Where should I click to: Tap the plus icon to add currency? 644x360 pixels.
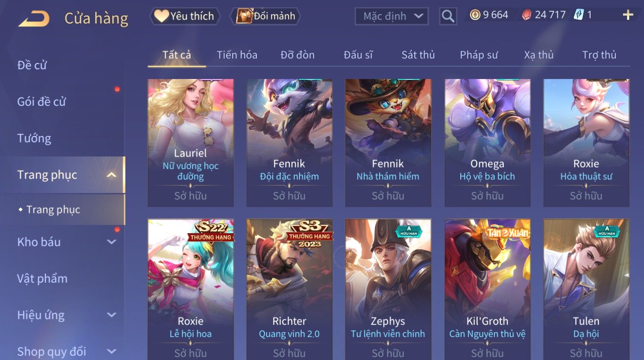pyautogui.click(x=628, y=15)
